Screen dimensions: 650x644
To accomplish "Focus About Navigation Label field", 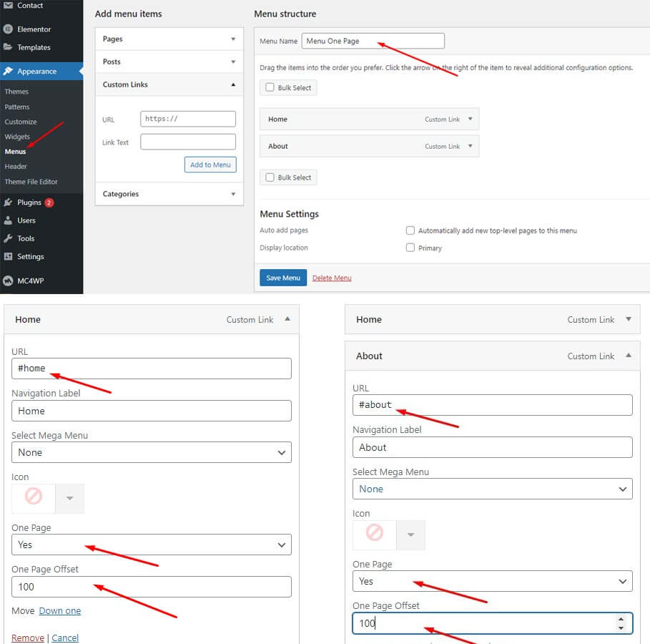I will coord(493,447).
